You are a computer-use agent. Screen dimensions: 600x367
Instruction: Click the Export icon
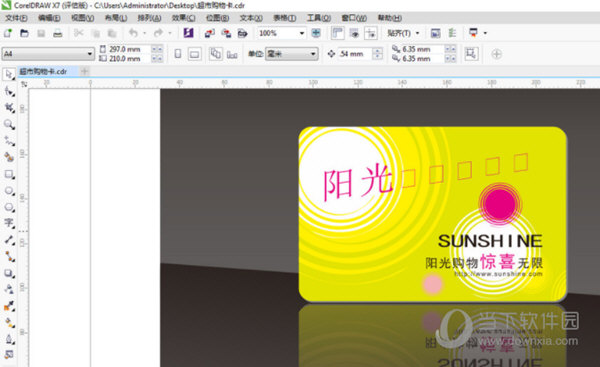[226, 33]
